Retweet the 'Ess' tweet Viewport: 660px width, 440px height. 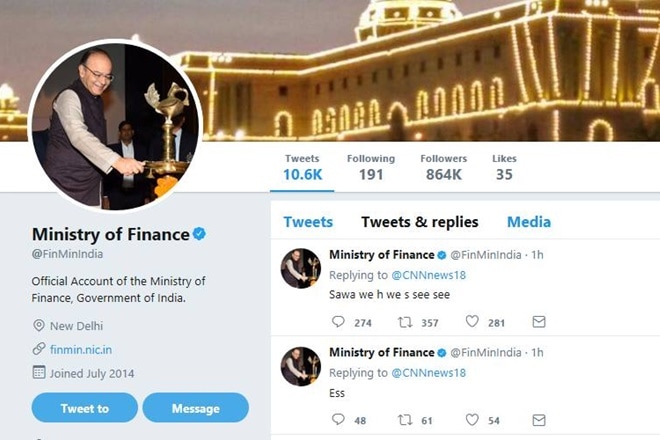[405, 420]
